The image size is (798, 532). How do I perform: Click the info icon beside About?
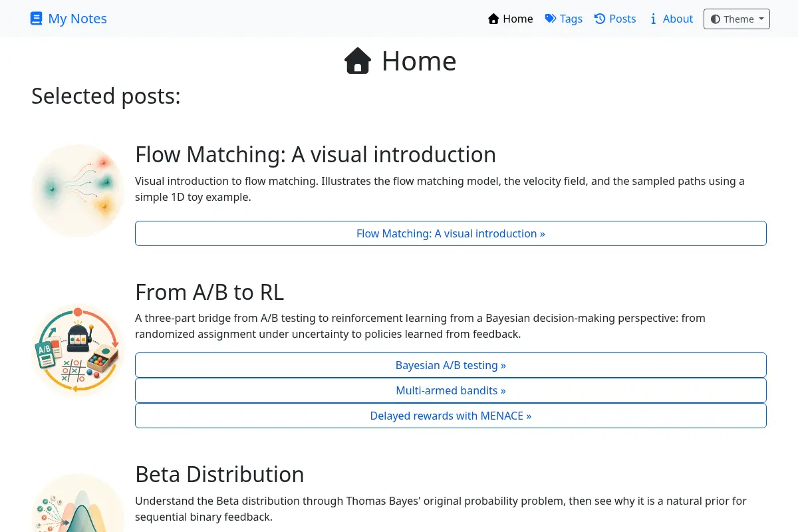(653, 19)
